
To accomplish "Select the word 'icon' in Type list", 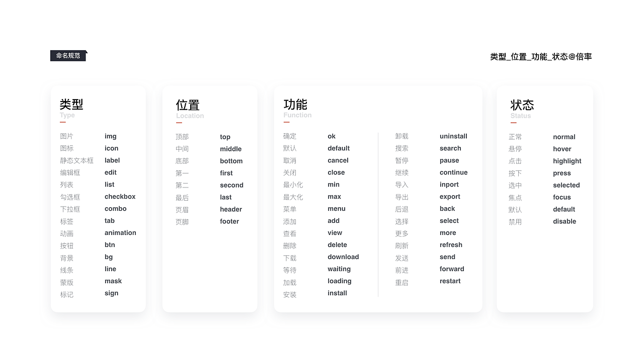I will tap(112, 148).
